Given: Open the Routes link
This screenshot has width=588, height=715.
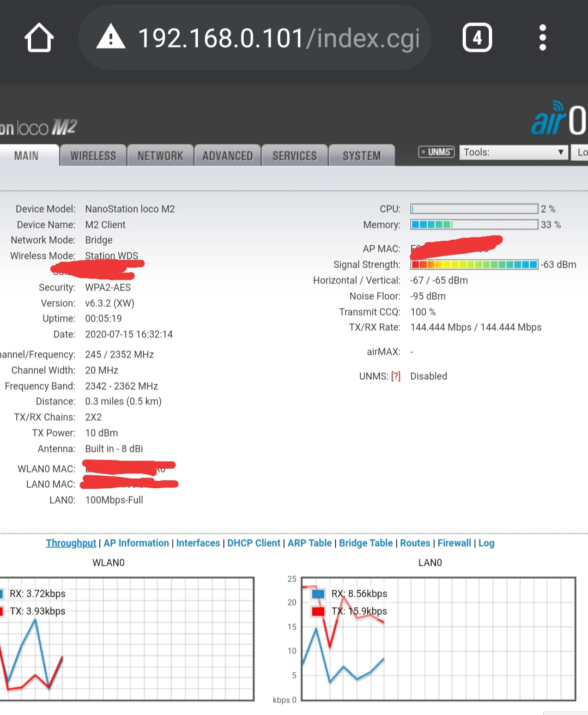Looking at the screenshot, I should click(415, 543).
